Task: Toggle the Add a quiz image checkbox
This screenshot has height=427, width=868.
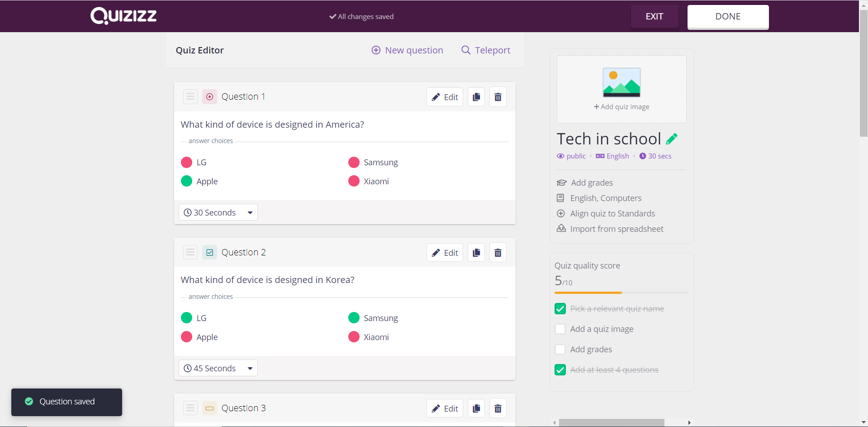Action: (560, 329)
